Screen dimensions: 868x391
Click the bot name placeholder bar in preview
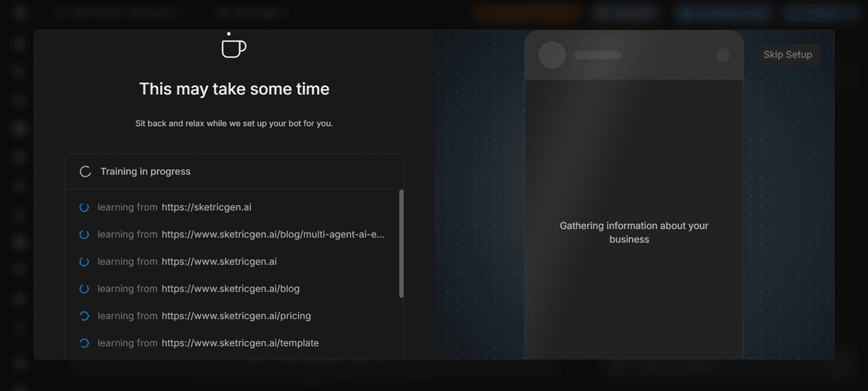point(598,55)
